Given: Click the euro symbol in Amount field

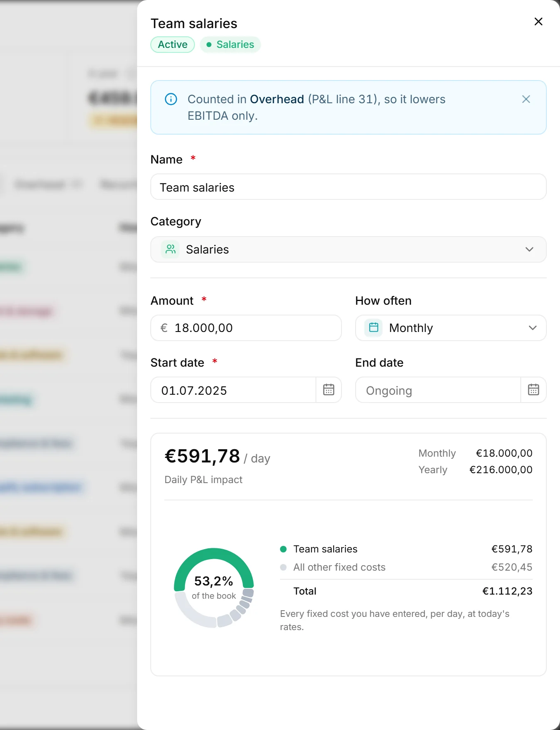Looking at the screenshot, I should [x=164, y=328].
